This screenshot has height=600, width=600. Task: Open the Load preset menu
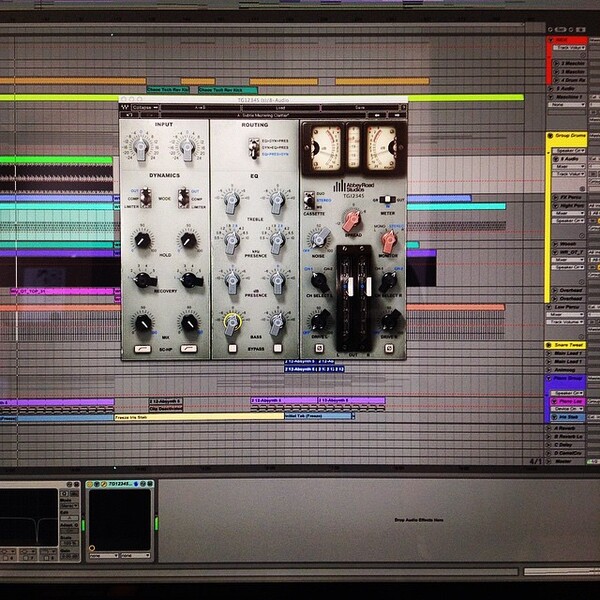(280, 108)
